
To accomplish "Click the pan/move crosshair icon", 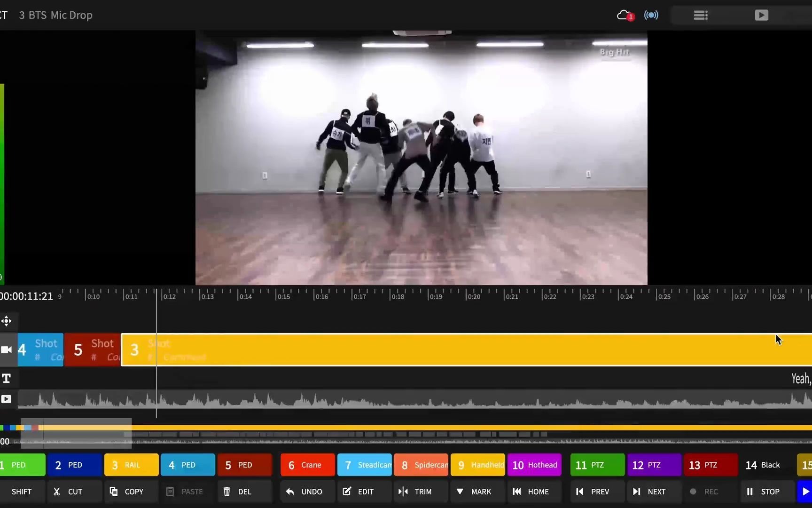I will click(7, 320).
